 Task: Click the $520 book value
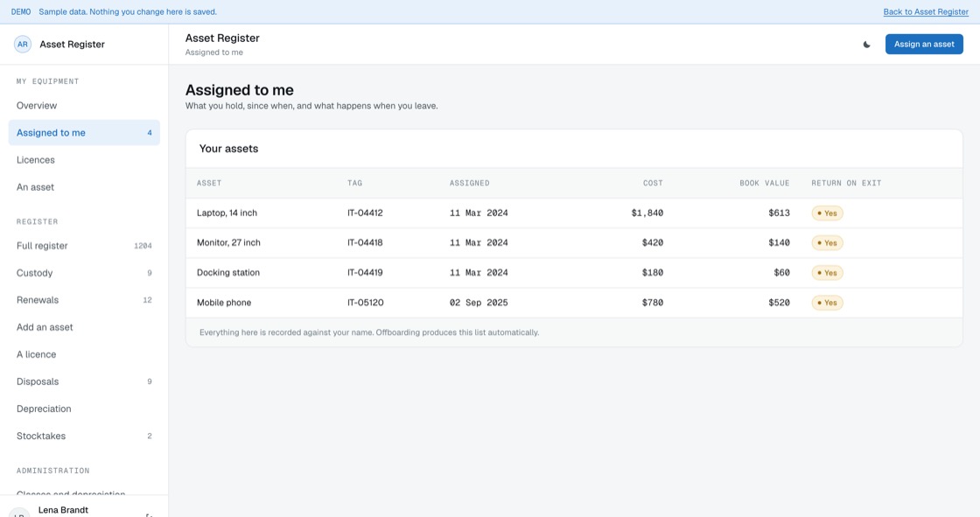pos(779,303)
